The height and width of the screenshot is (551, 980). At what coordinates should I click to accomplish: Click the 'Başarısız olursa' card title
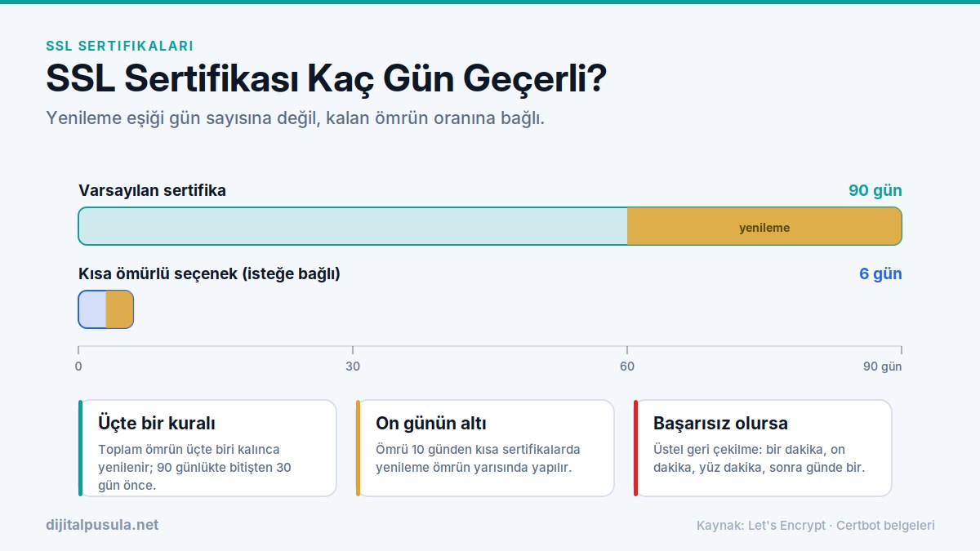click(x=720, y=424)
